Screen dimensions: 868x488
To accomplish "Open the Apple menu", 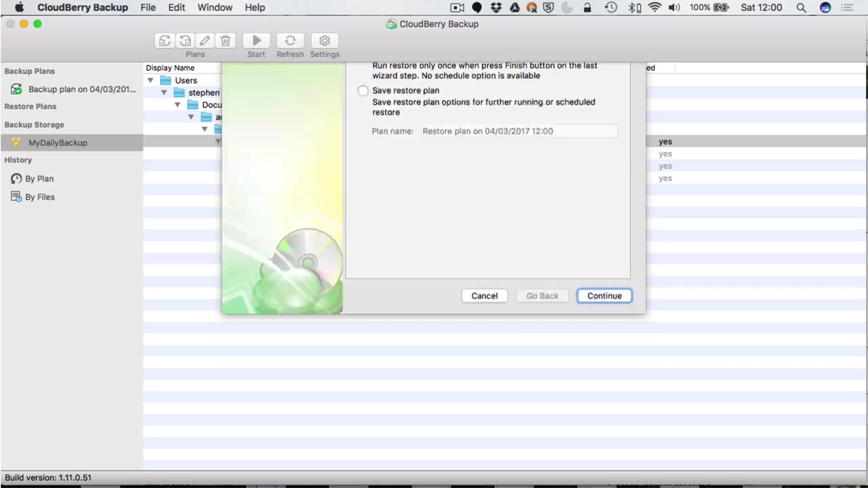I will pos(19,7).
